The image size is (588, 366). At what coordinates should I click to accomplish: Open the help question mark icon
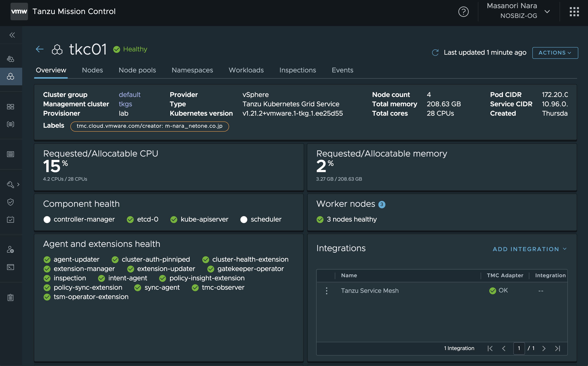464,12
